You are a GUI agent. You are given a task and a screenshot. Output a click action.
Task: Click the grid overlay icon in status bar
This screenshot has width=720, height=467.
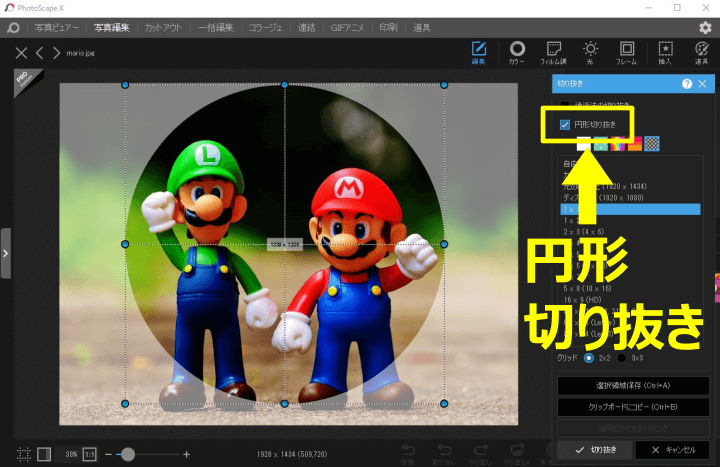click(x=24, y=454)
